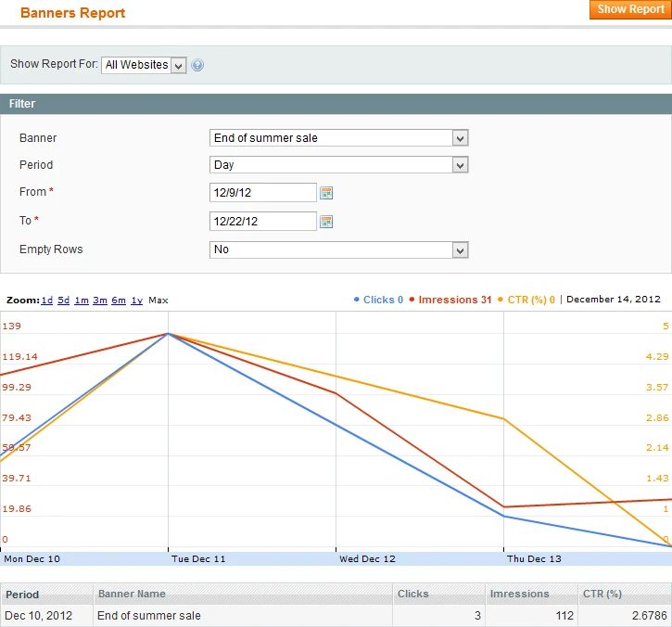Image resolution: width=672 pixels, height=627 pixels.
Task: Set chart zoom to 3m
Action: [x=100, y=301]
